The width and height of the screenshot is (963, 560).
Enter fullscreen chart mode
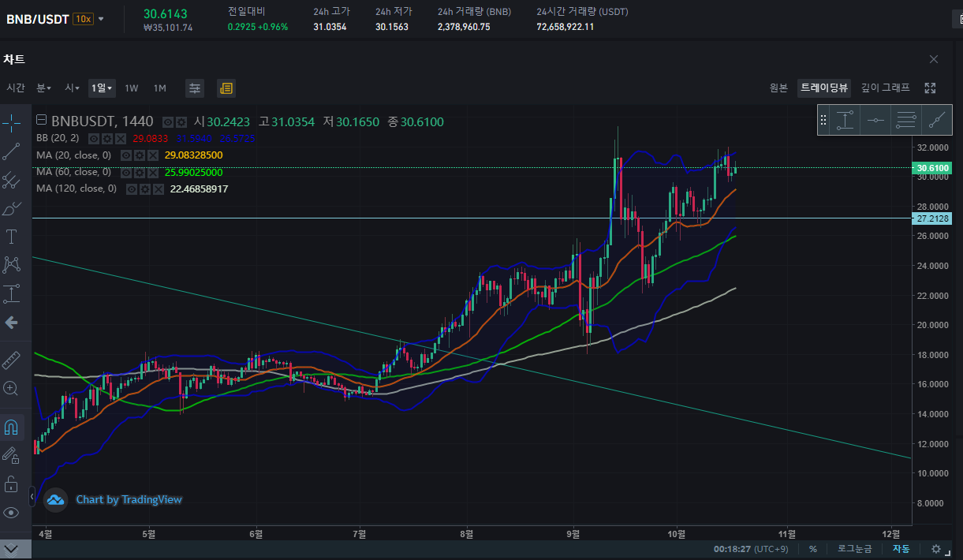930,88
